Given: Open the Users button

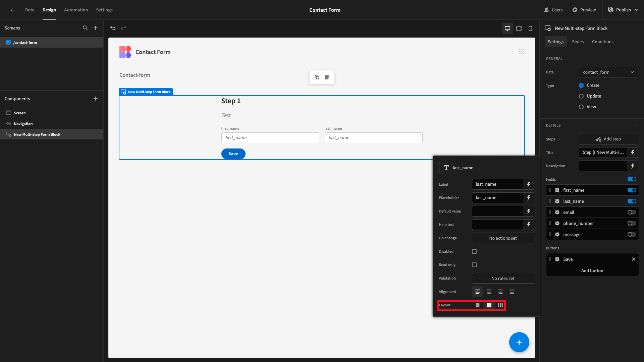Looking at the screenshot, I should click(x=553, y=10).
